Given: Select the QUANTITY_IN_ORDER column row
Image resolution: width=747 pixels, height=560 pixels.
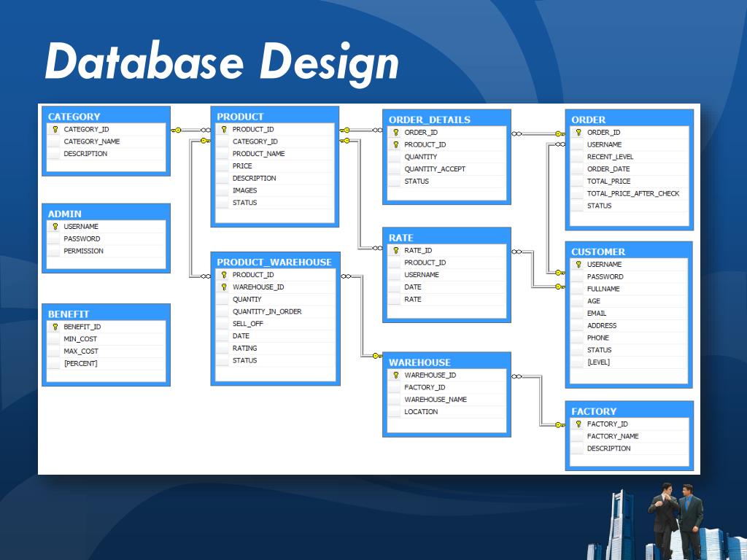Looking at the screenshot, I should point(275,311).
